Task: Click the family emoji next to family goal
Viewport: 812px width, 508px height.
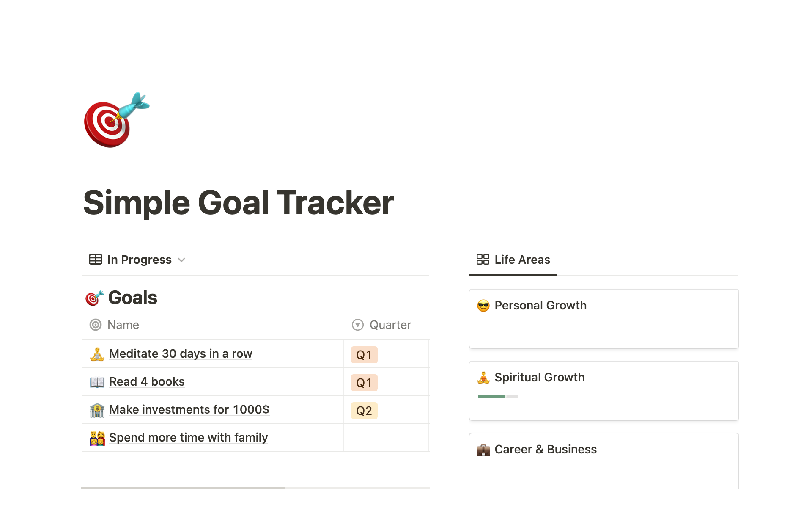Action: [97, 437]
